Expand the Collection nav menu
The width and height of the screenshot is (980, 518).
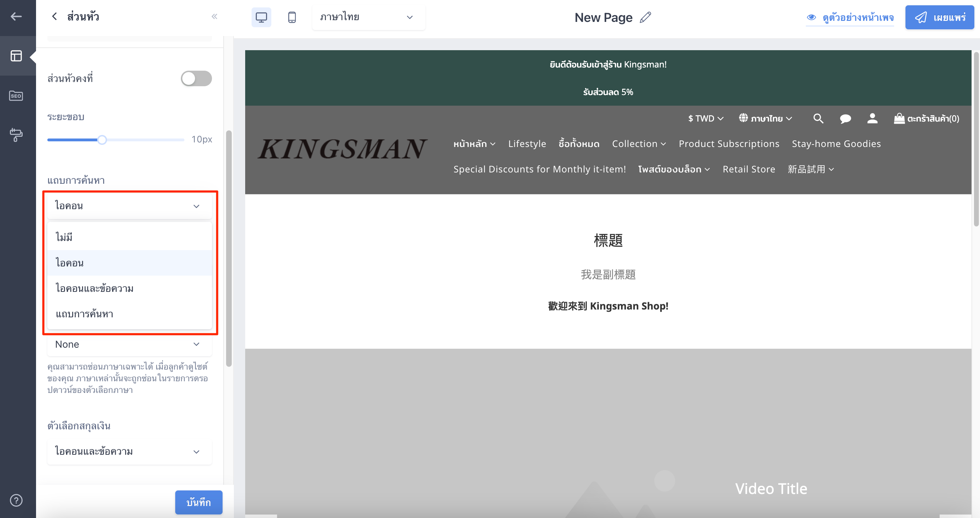tap(639, 144)
